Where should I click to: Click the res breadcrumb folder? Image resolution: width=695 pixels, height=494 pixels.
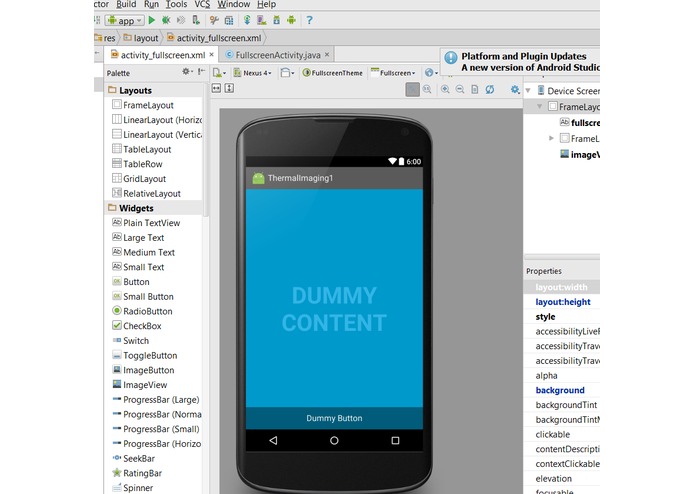pyautogui.click(x=105, y=38)
